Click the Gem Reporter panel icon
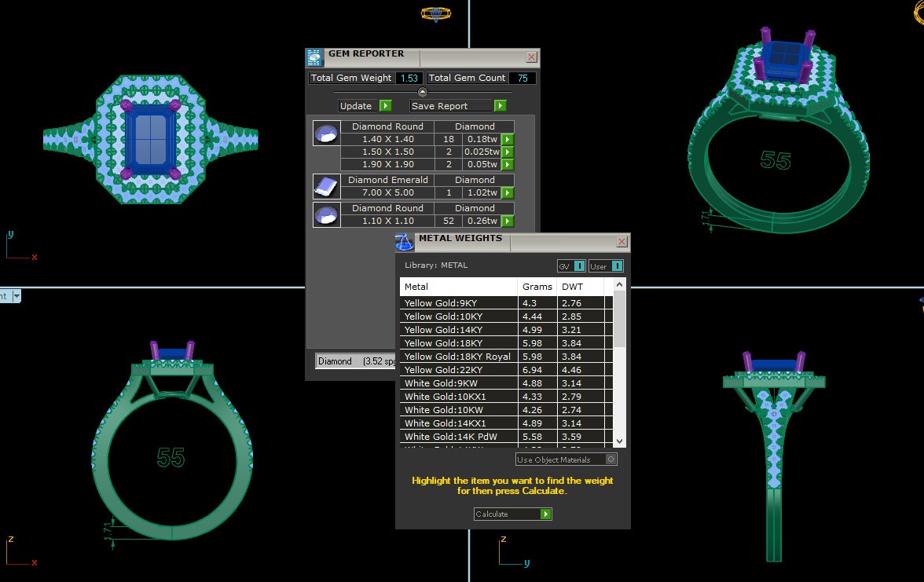This screenshot has width=924, height=582. 314,57
